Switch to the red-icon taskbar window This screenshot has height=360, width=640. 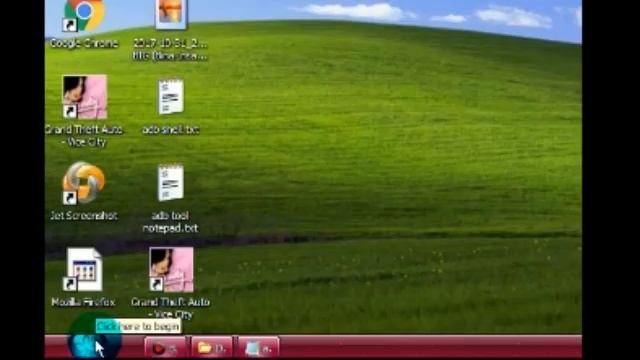coord(164,348)
